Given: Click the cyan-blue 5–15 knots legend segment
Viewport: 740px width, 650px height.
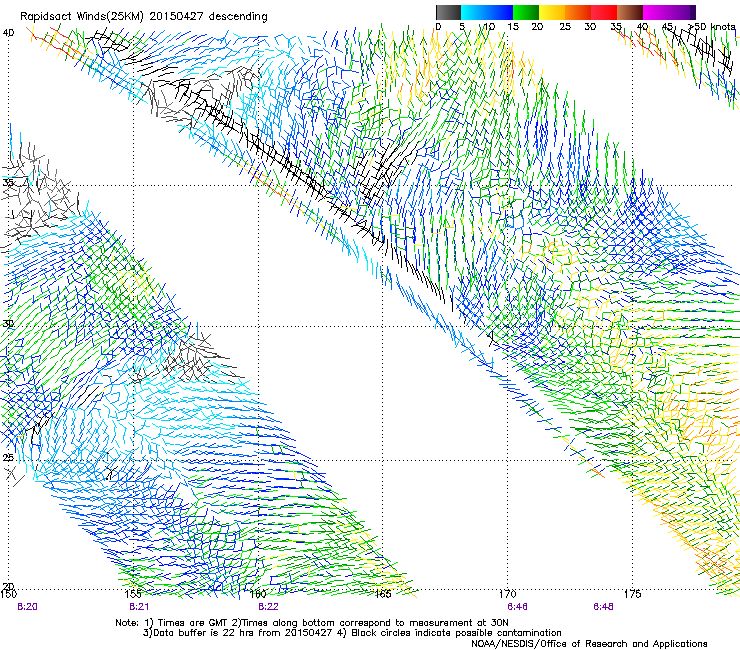Looking at the screenshot, I should pos(487,12).
